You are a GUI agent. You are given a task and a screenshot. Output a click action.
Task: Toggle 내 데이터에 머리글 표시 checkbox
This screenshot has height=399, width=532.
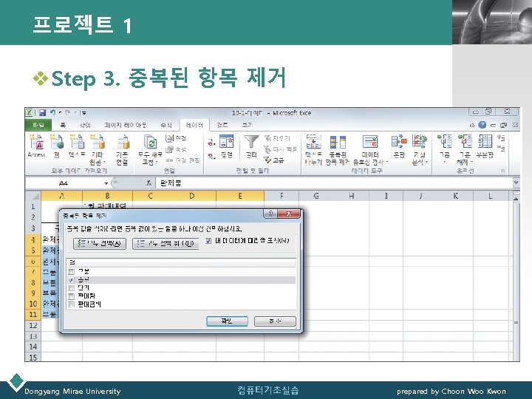tap(208, 241)
